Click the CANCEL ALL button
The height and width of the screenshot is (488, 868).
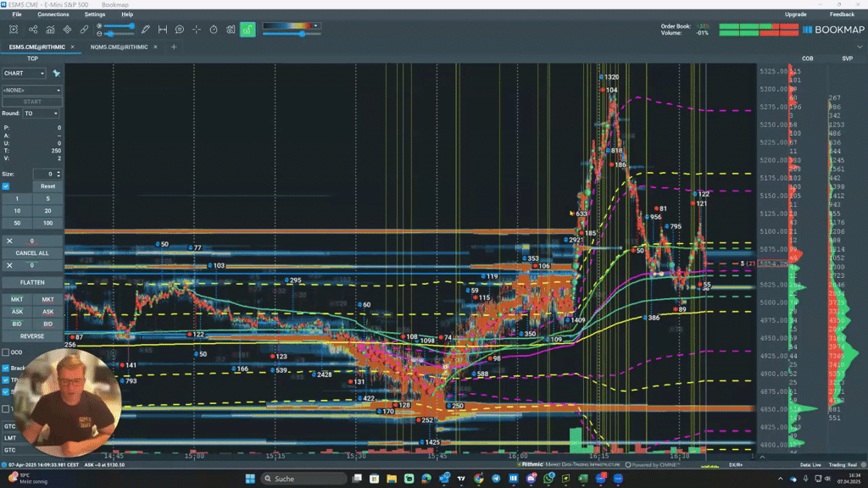[x=32, y=252]
